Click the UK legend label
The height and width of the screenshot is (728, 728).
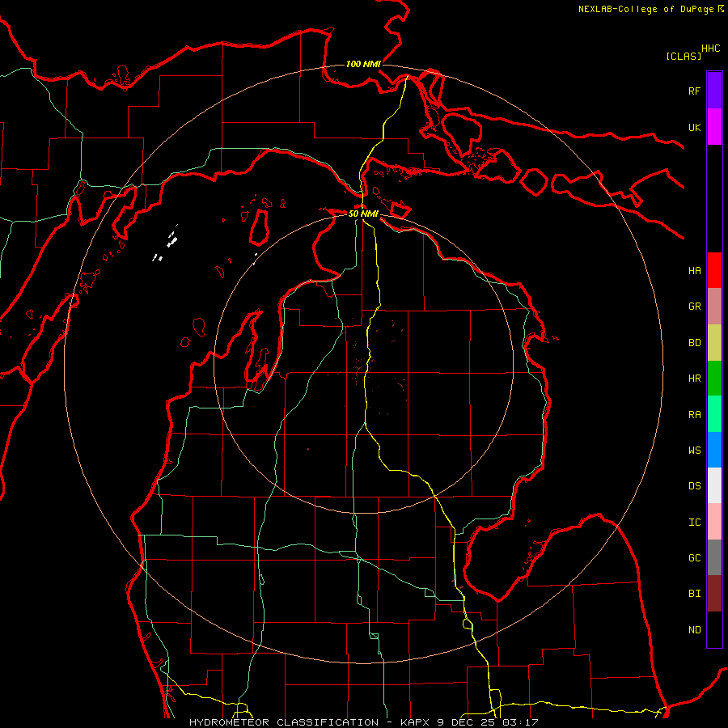coord(694,127)
